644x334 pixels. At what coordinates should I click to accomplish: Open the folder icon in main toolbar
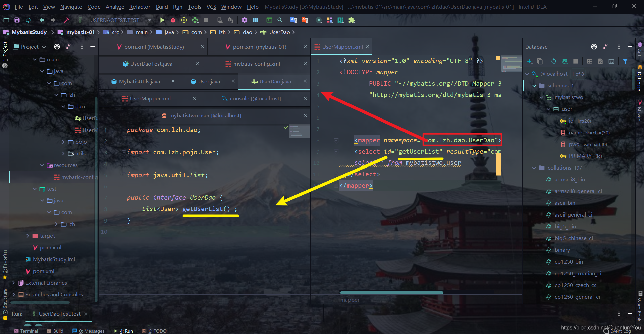[x=6, y=20]
